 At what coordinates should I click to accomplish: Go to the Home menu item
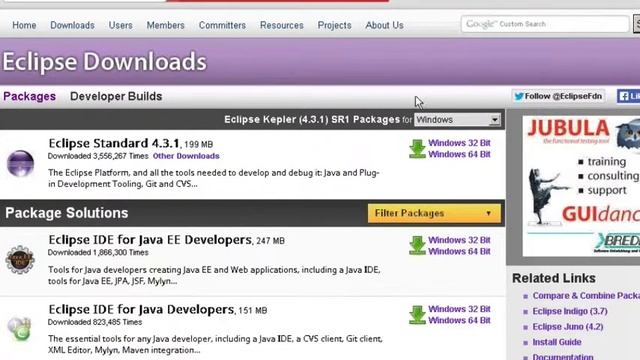24,25
